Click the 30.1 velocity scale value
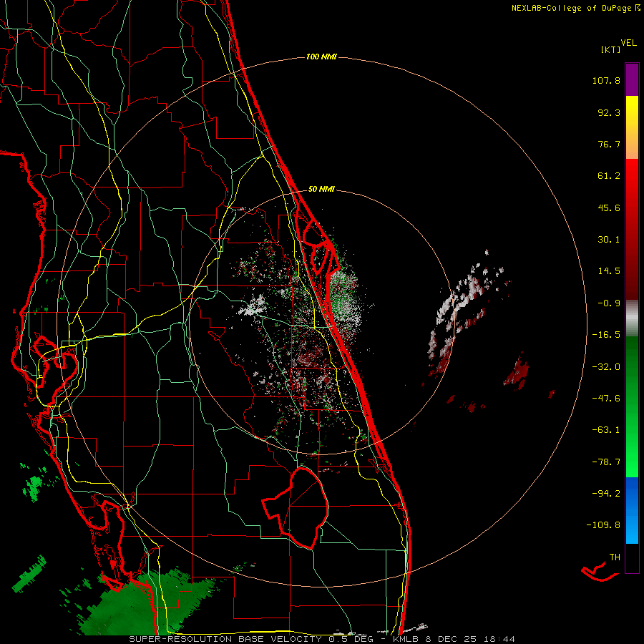This screenshot has width=644, height=644. click(609, 240)
